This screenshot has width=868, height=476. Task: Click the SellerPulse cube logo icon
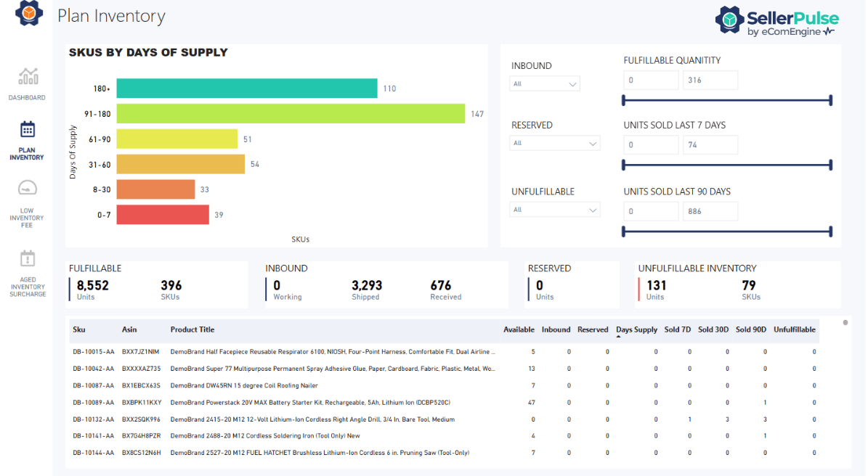point(29,13)
